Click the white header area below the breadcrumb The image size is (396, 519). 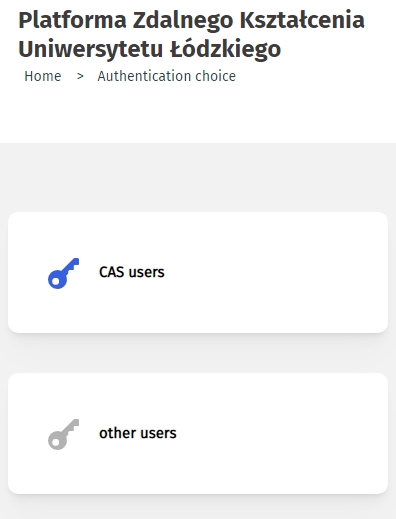(198, 113)
